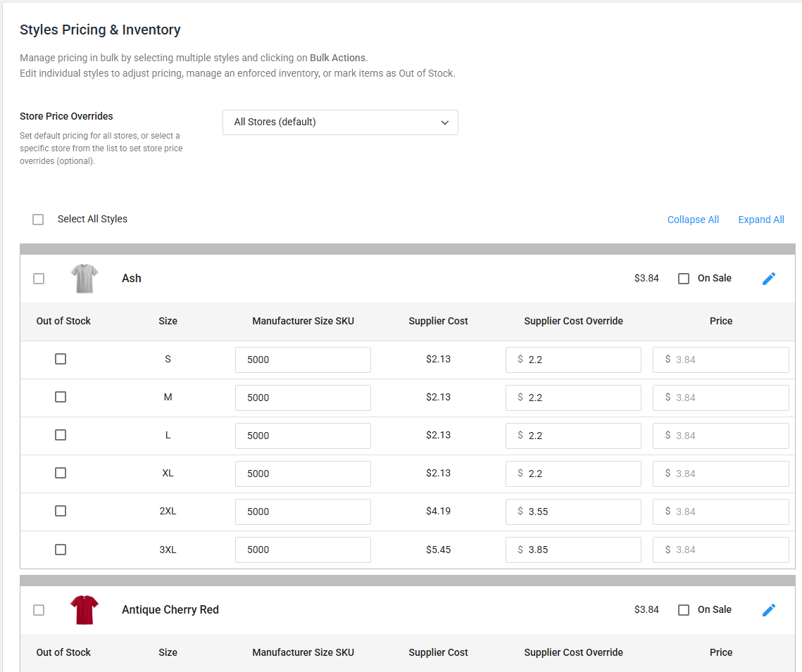Enable On Sale for Ash

(x=684, y=279)
